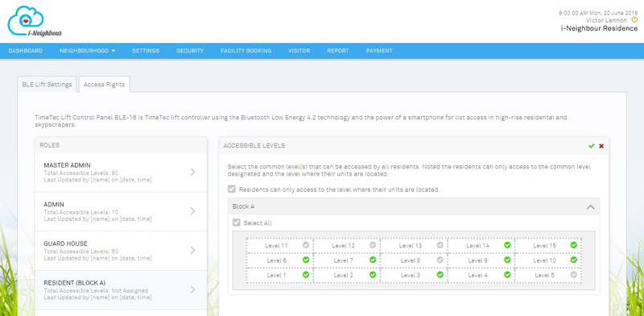
Task: Click the Victor Lennon user name
Action: pos(606,20)
